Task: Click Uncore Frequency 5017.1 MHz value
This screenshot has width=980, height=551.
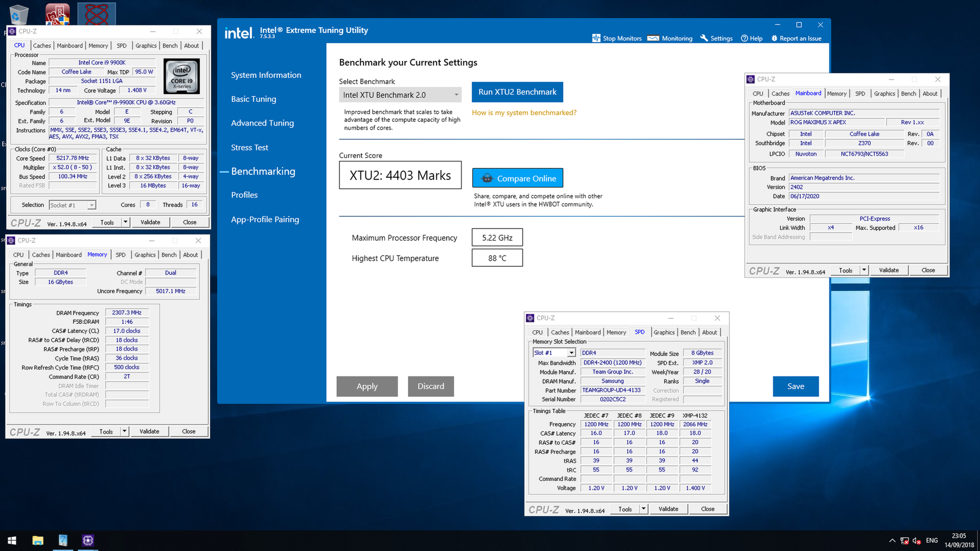Action: click(170, 291)
